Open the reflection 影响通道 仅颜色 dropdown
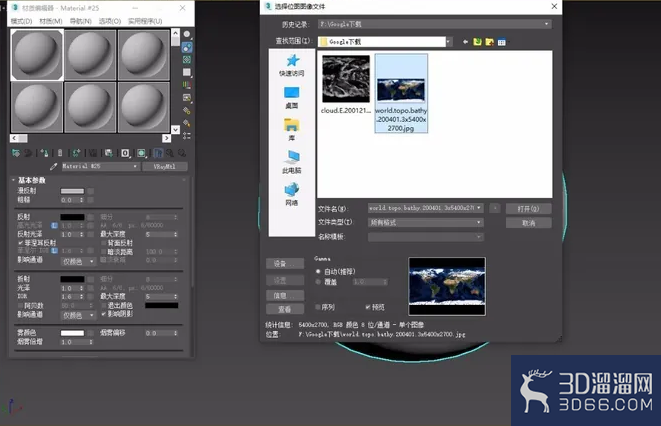The image size is (661, 426). pyautogui.click(x=78, y=262)
